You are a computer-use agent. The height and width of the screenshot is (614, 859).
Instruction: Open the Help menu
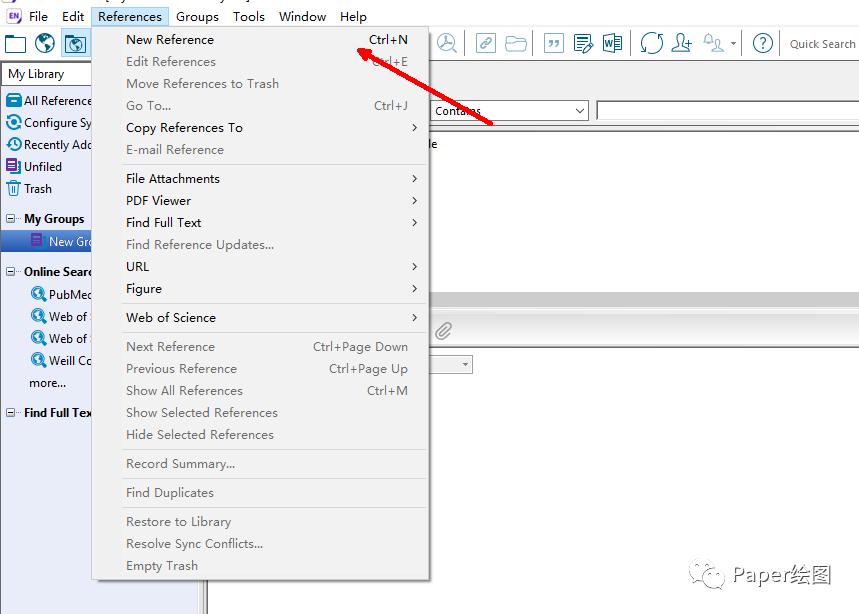click(x=353, y=16)
